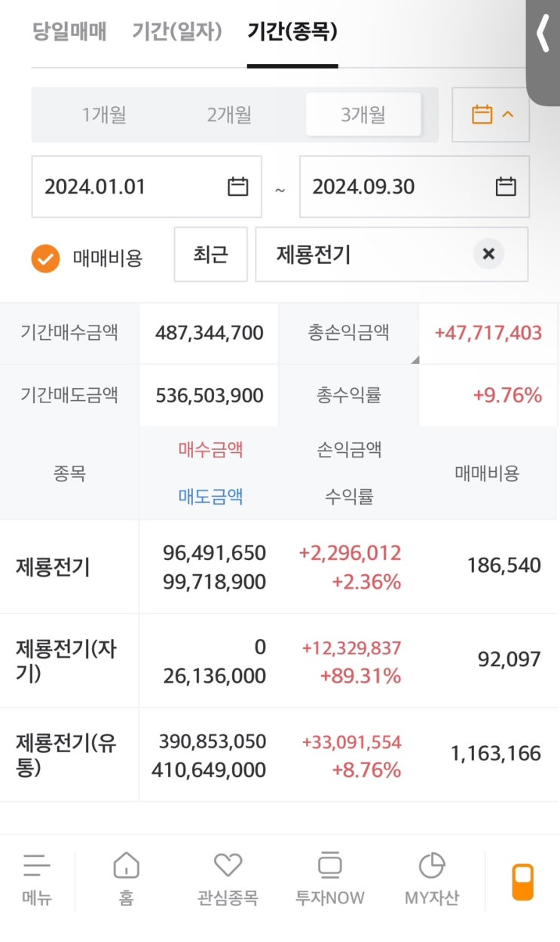Open MY자산 pie chart icon
The width and height of the screenshot is (560, 942).
[432, 866]
